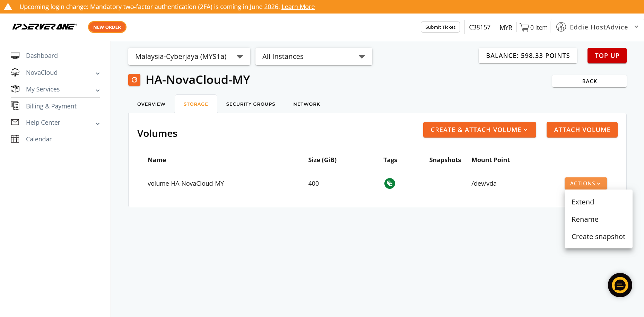644x317 pixels.
Task: Click the Tags column header
Action: [x=390, y=160]
